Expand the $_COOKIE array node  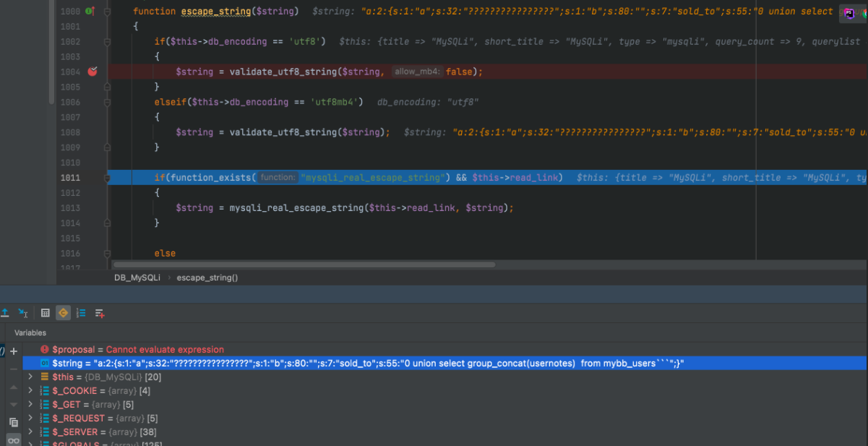coord(30,390)
